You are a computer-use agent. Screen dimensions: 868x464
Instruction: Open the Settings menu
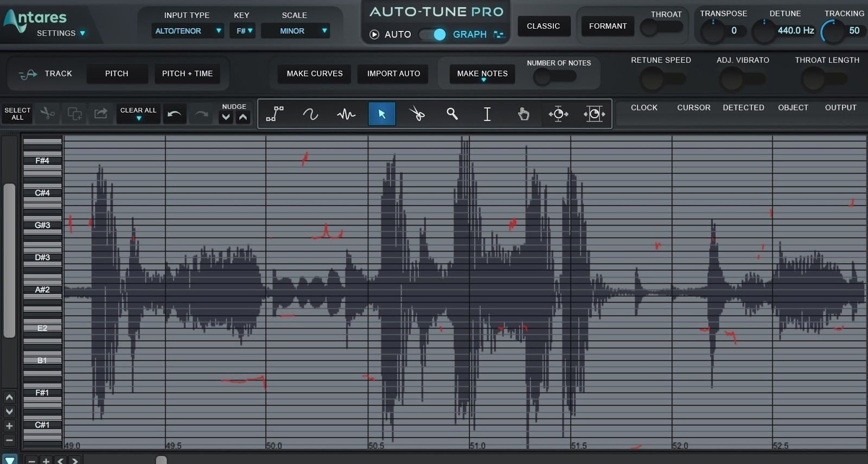[61, 33]
